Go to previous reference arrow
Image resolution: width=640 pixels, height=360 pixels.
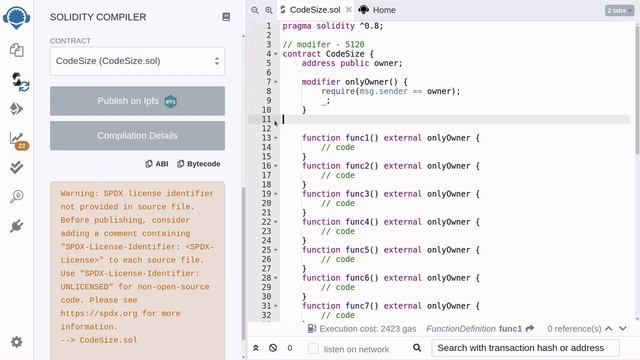(609, 328)
